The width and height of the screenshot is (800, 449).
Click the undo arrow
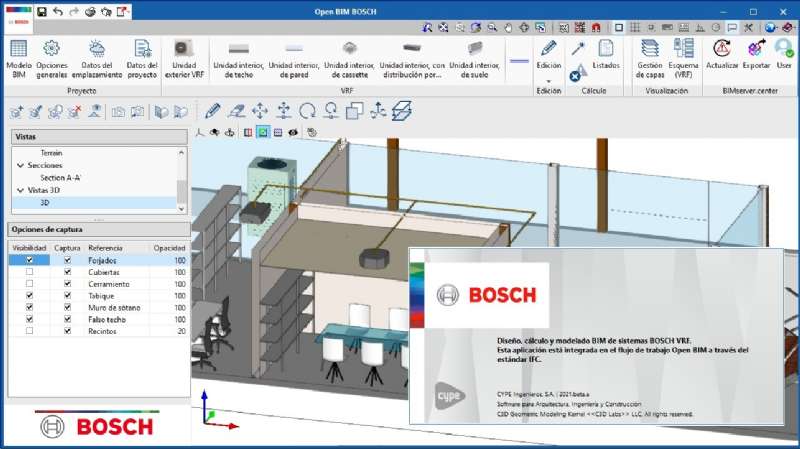click(x=58, y=11)
